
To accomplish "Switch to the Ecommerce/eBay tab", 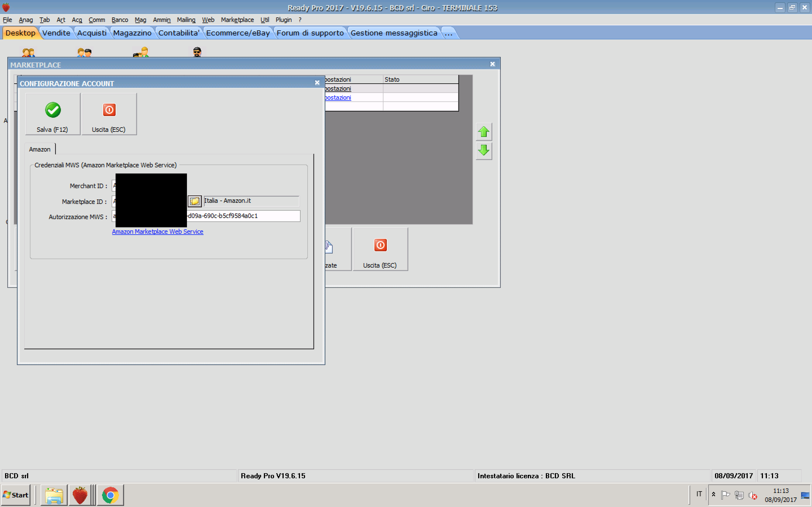I will [238, 33].
